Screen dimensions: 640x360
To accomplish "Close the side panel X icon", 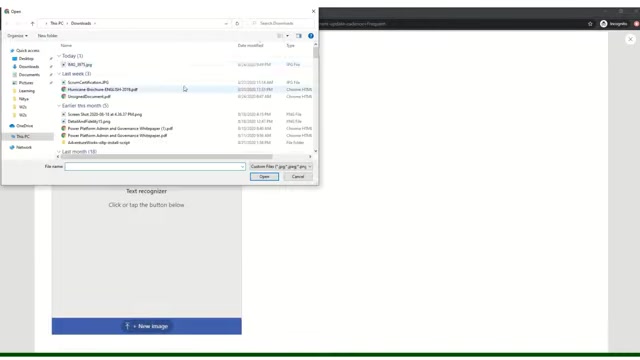I will pyautogui.click(x=630, y=39).
